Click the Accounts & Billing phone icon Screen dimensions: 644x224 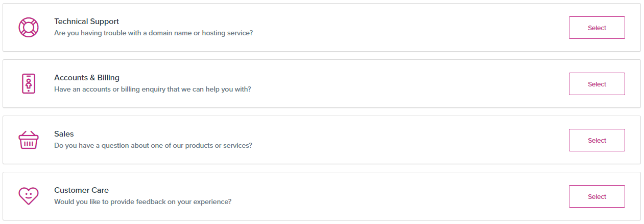[29, 83]
